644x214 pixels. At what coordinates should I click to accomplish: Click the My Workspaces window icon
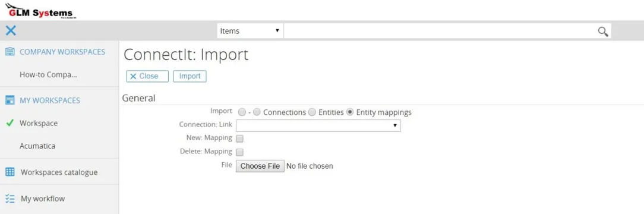click(10, 100)
